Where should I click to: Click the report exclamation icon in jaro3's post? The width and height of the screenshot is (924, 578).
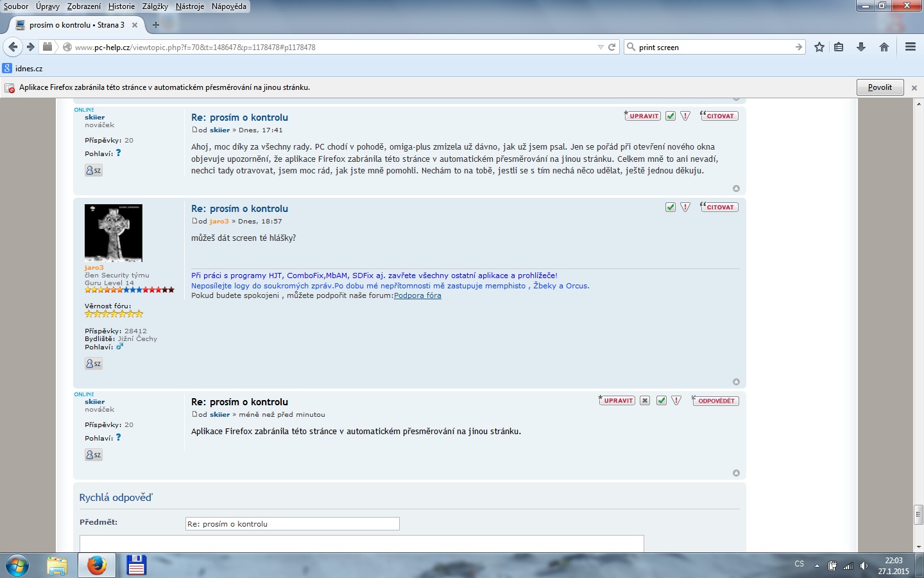point(685,207)
